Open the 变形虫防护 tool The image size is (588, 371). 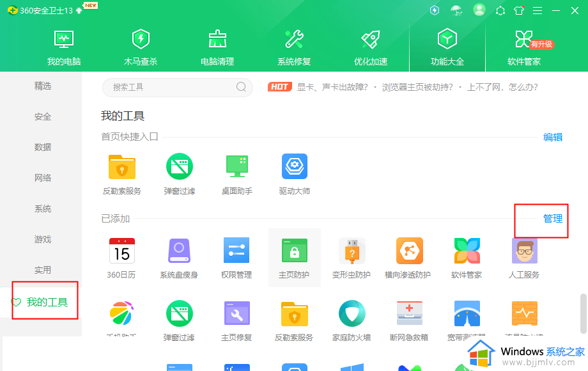[x=352, y=258]
